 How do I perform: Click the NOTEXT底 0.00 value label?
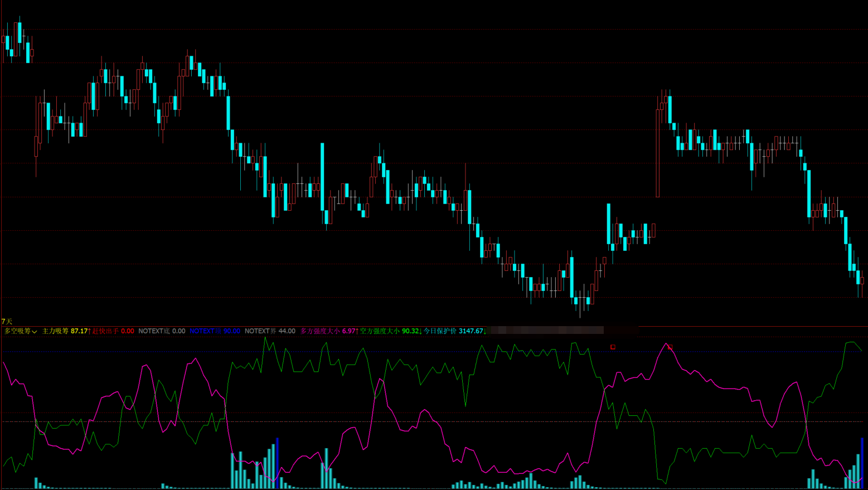click(162, 331)
